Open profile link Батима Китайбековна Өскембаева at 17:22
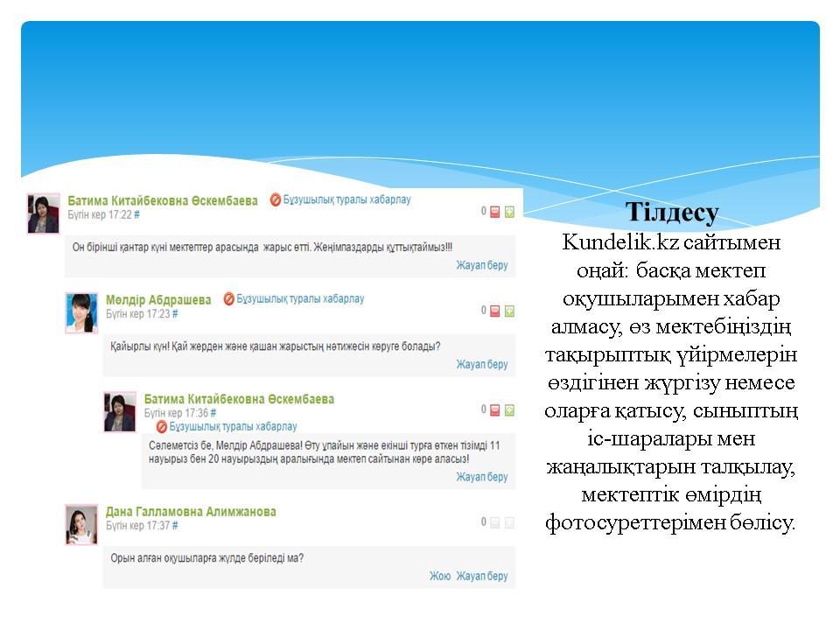This screenshot has height=630, width=840. coord(163,200)
